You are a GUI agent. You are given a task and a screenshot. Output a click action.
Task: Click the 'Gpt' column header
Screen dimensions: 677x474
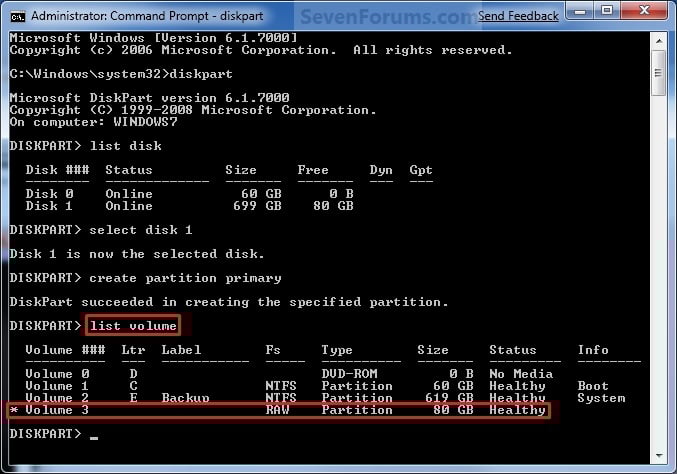[421, 170]
